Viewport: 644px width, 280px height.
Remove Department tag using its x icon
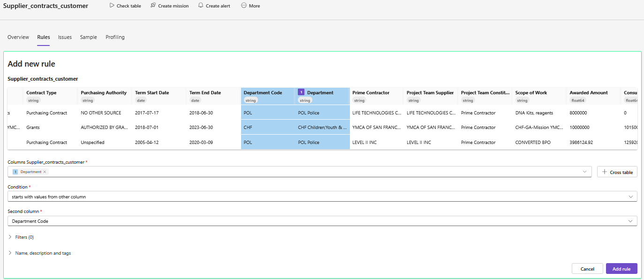(x=45, y=172)
